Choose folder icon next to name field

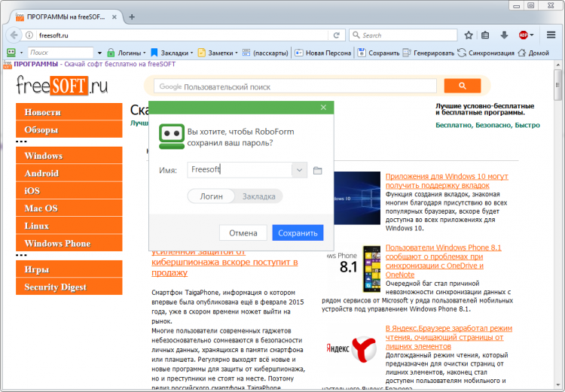point(317,170)
